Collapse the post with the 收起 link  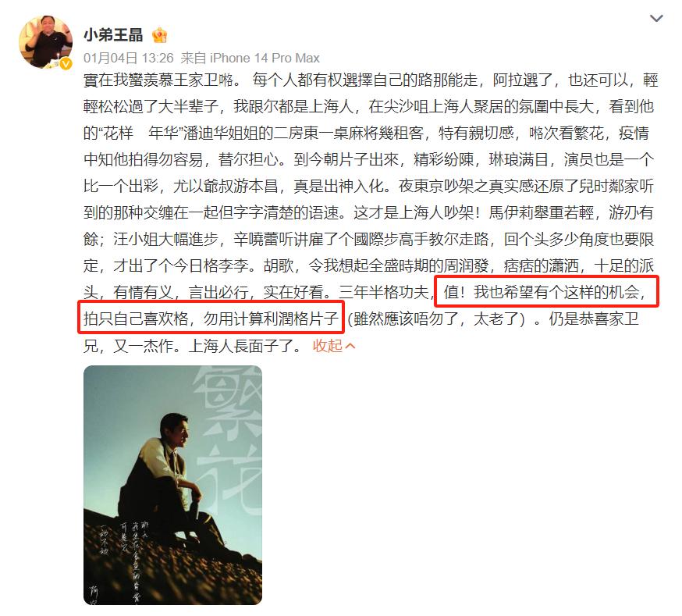(328, 346)
